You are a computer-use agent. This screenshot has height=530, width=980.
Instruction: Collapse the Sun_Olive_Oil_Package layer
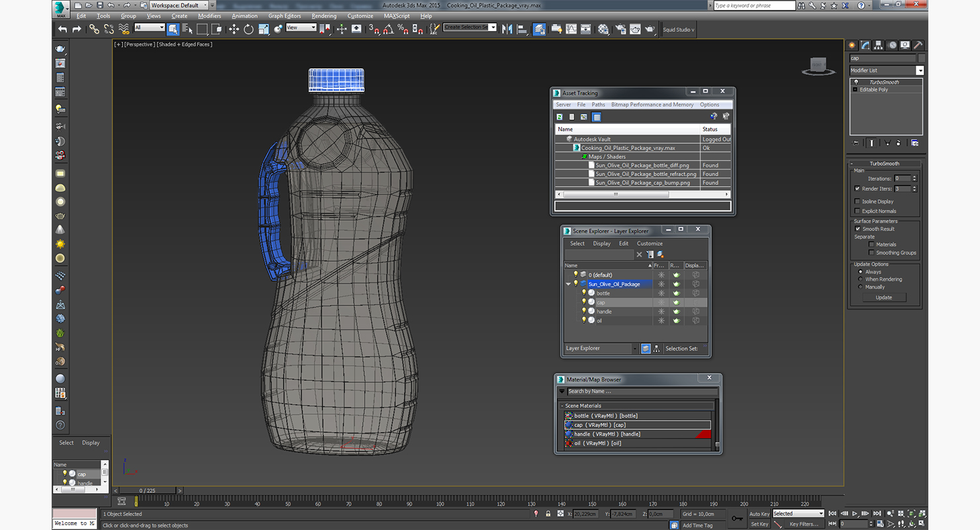point(568,284)
